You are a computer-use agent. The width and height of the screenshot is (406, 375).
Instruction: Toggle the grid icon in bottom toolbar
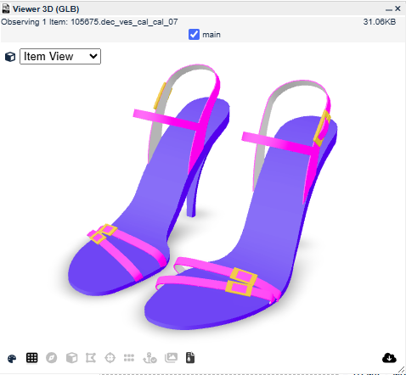point(32,358)
